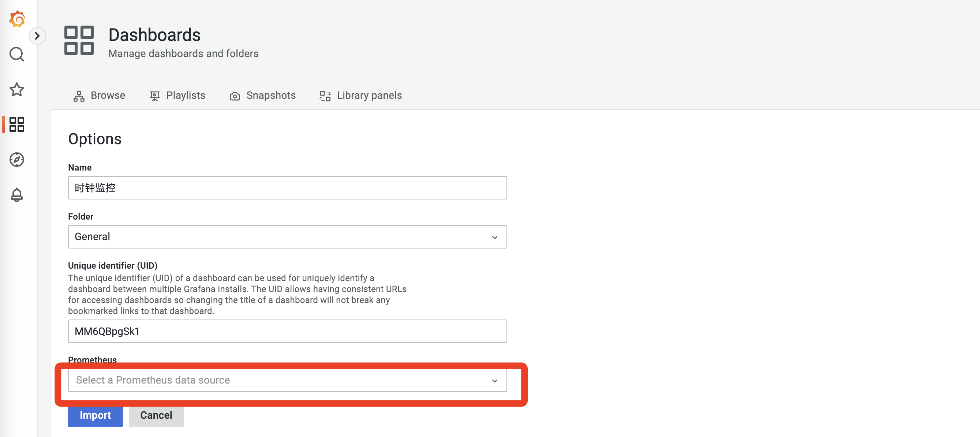Open the Folder dropdown showing General
This screenshot has height=437, width=980.
[x=287, y=237]
